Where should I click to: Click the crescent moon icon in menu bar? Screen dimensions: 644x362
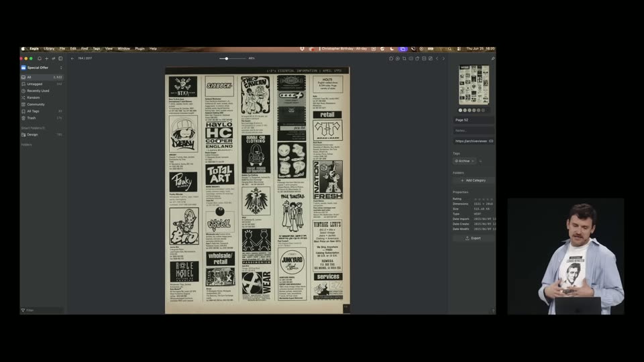pyautogui.click(x=392, y=48)
